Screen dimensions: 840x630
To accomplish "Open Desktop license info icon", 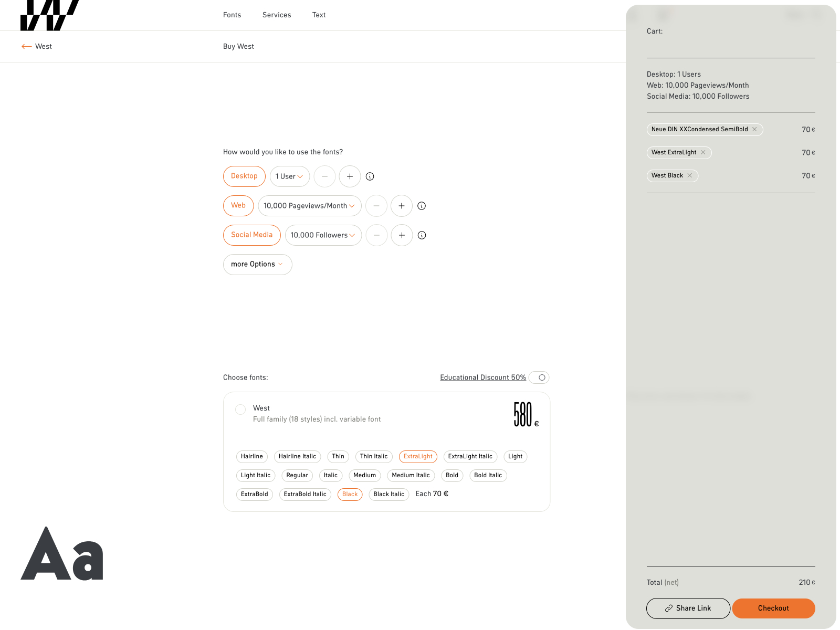I will [x=370, y=176].
